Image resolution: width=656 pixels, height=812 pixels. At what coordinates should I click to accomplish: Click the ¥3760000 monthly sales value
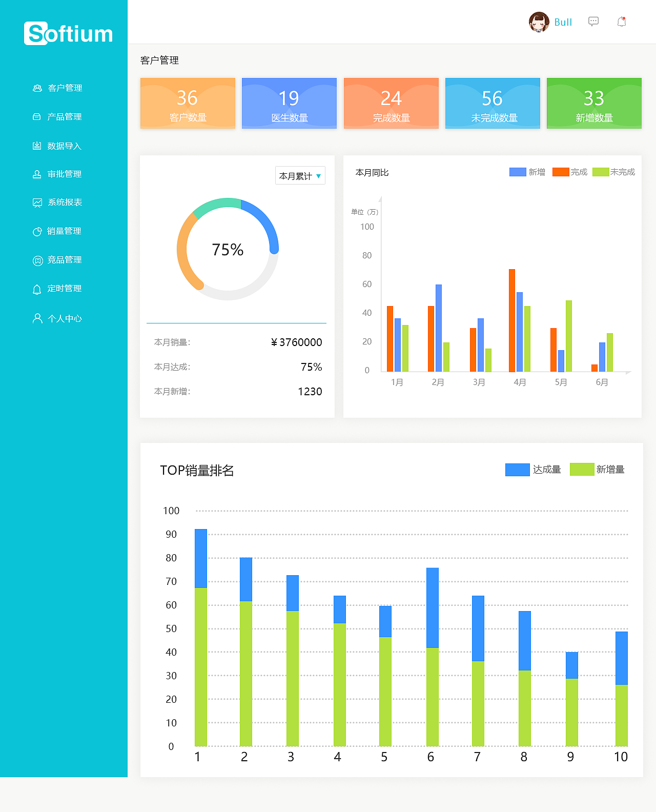tap(296, 342)
